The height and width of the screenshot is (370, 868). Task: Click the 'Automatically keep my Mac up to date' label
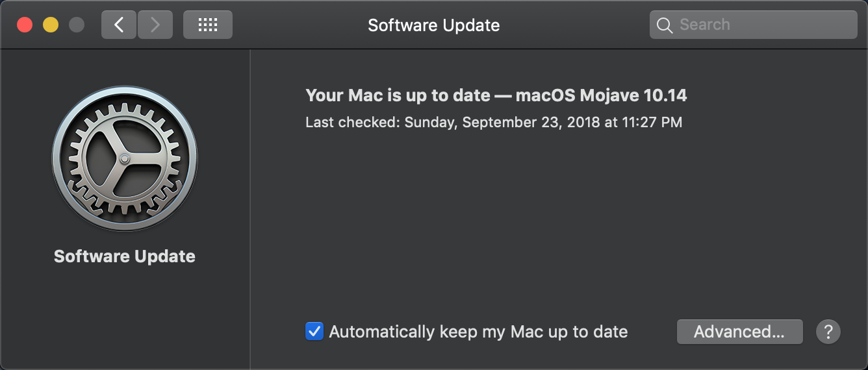(478, 332)
